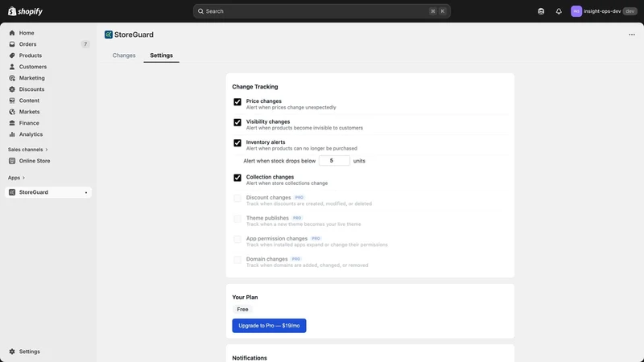Open notifications bell

(559, 11)
